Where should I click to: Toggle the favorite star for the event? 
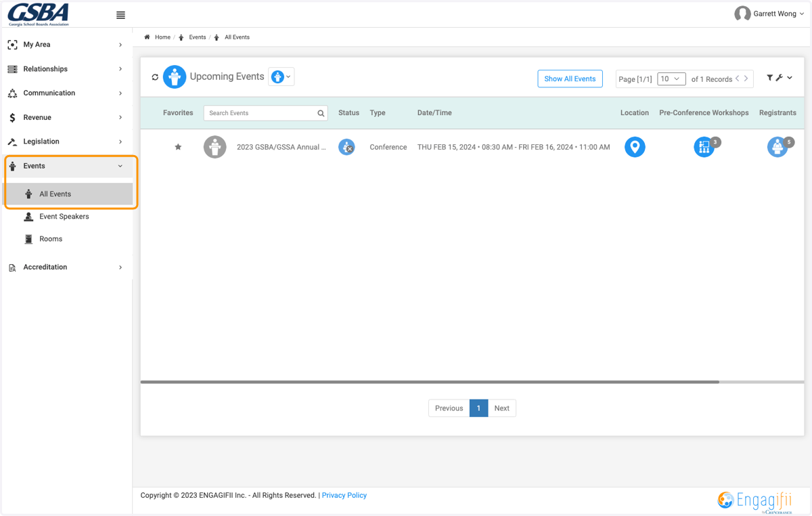(x=178, y=147)
